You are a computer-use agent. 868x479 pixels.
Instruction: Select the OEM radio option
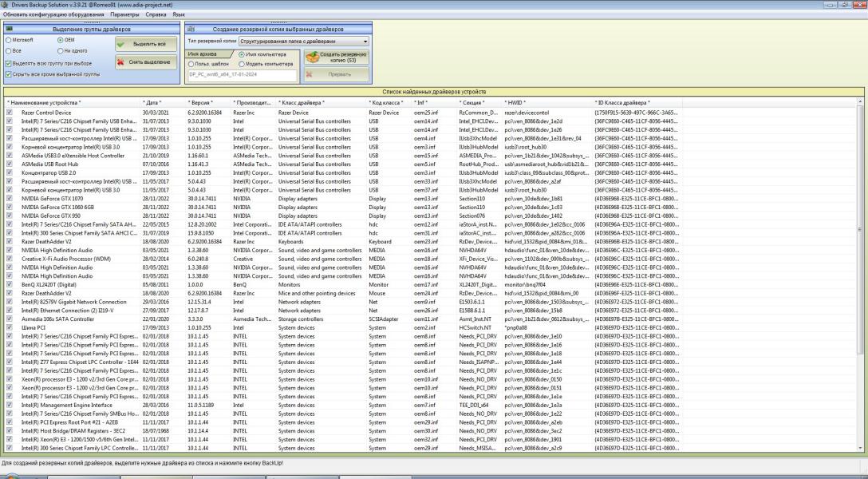click(66, 40)
